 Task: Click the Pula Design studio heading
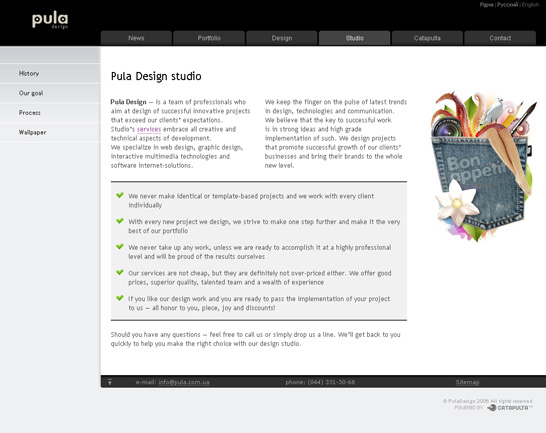pos(156,76)
